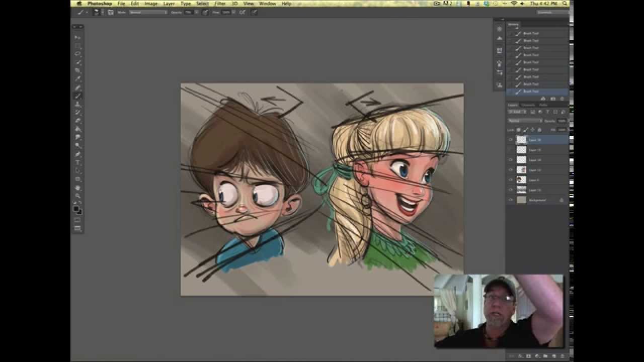Toggle lock position
This screenshot has height=362, width=644.
click(532, 130)
